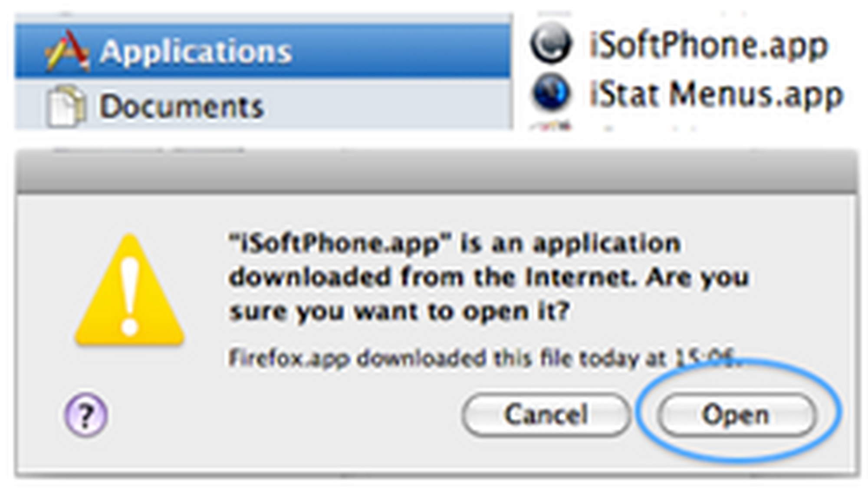
Task: Select the Applications sidebar label
Action: pyautogui.click(x=196, y=52)
